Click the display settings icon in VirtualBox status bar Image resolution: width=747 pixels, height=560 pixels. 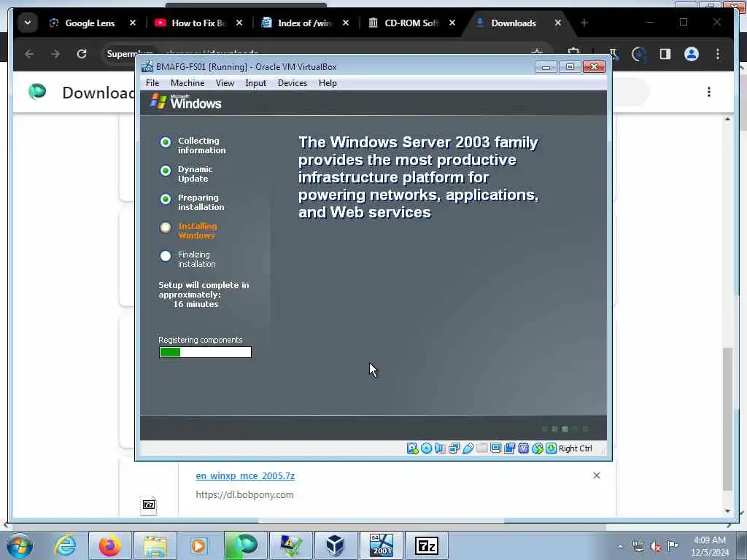[495, 448]
